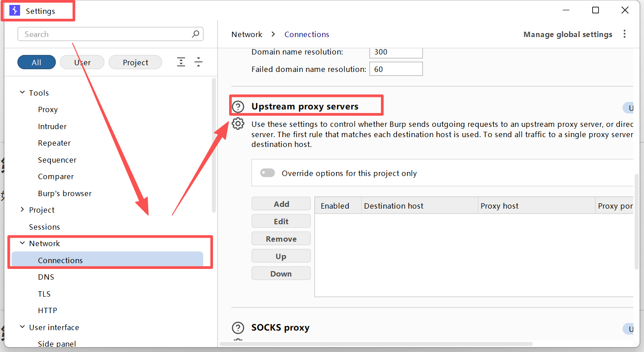Maximize the Settings window
The width and height of the screenshot is (644, 352).
click(x=595, y=10)
